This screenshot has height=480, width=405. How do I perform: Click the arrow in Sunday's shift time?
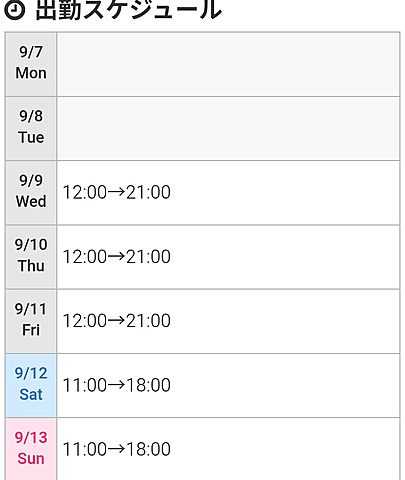pos(116,448)
